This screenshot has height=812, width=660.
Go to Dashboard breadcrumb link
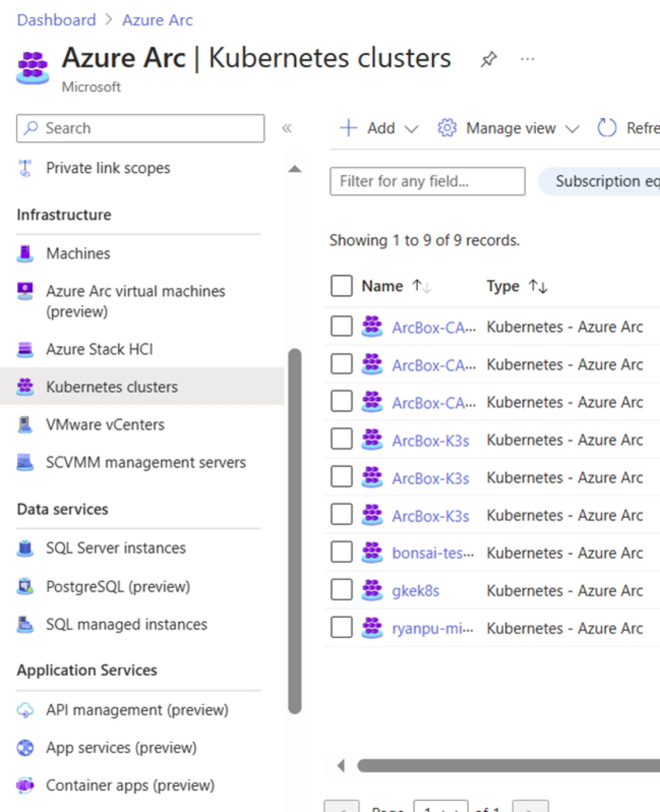[x=56, y=20]
